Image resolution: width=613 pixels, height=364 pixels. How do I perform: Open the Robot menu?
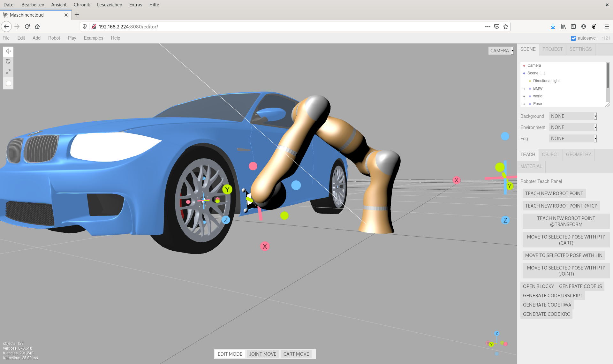(54, 38)
